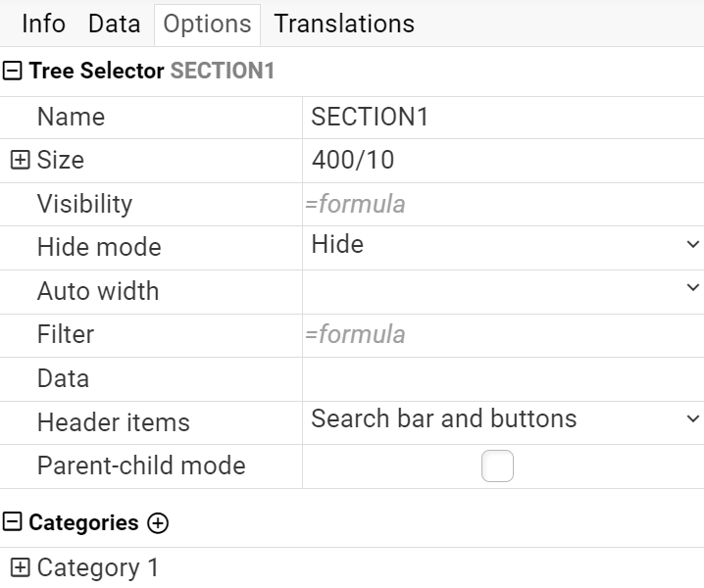The image size is (704, 588).
Task: Click the Filter formula field
Action: pyautogui.click(x=503, y=335)
